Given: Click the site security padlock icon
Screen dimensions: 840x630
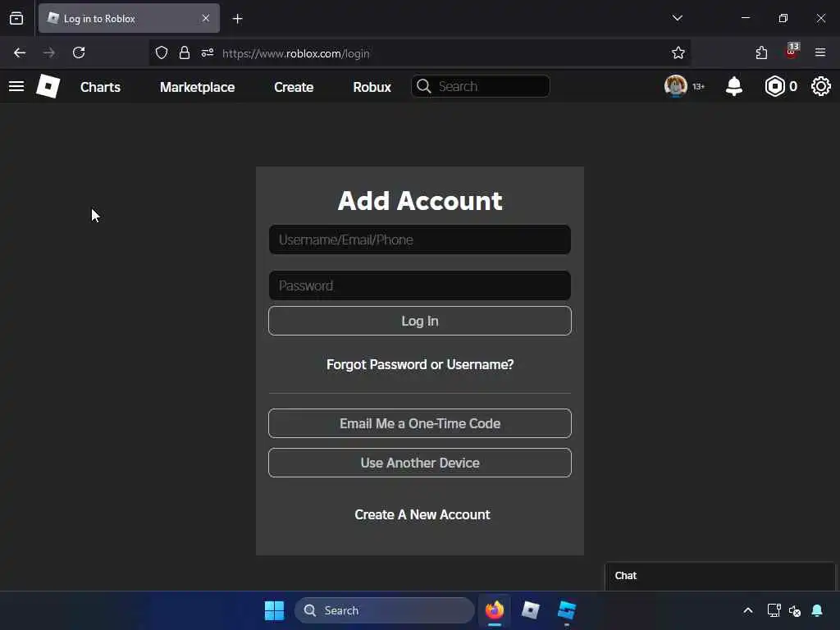Looking at the screenshot, I should (185, 52).
